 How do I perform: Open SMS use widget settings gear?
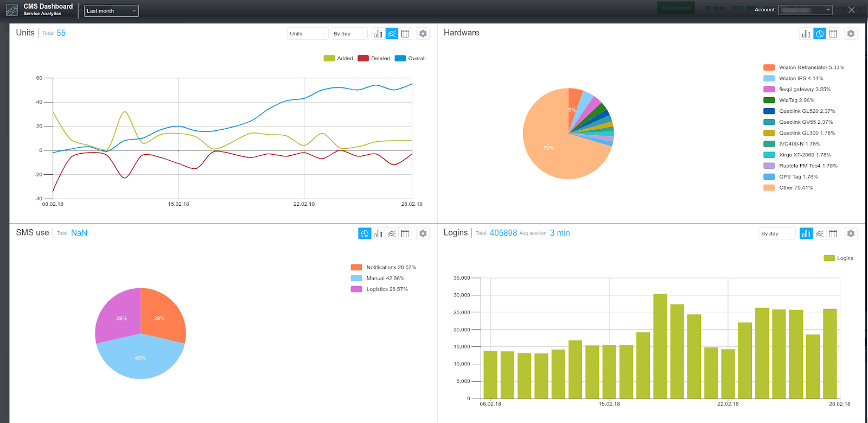pos(423,233)
